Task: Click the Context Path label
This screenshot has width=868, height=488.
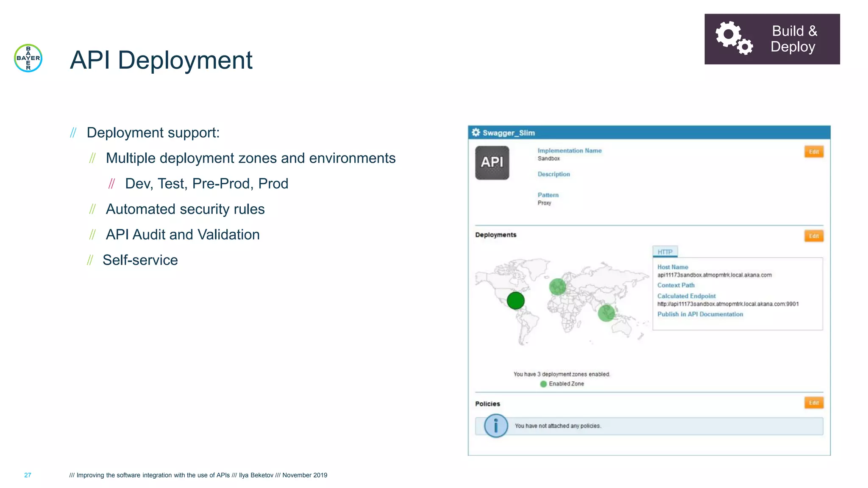Action: pyautogui.click(x=676, y=285)
